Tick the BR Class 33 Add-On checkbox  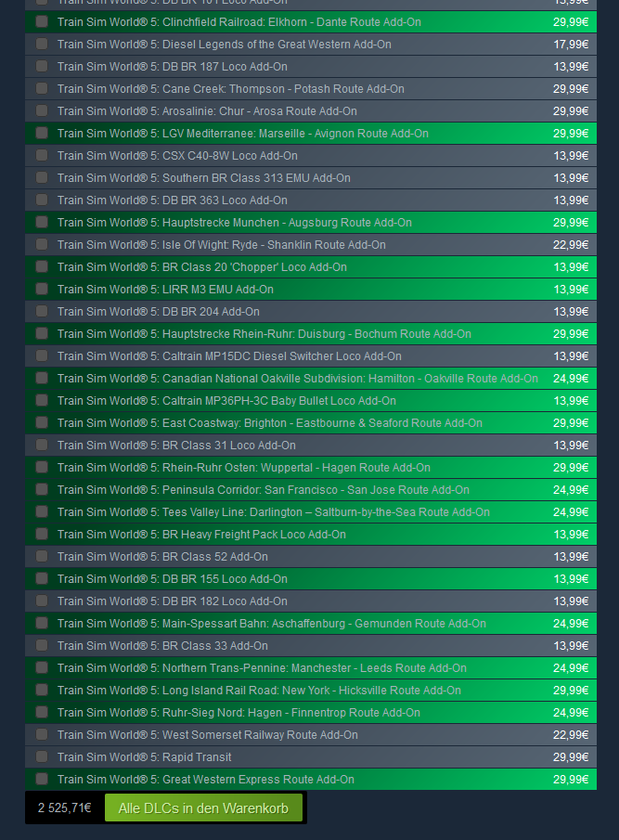(42, 645)
